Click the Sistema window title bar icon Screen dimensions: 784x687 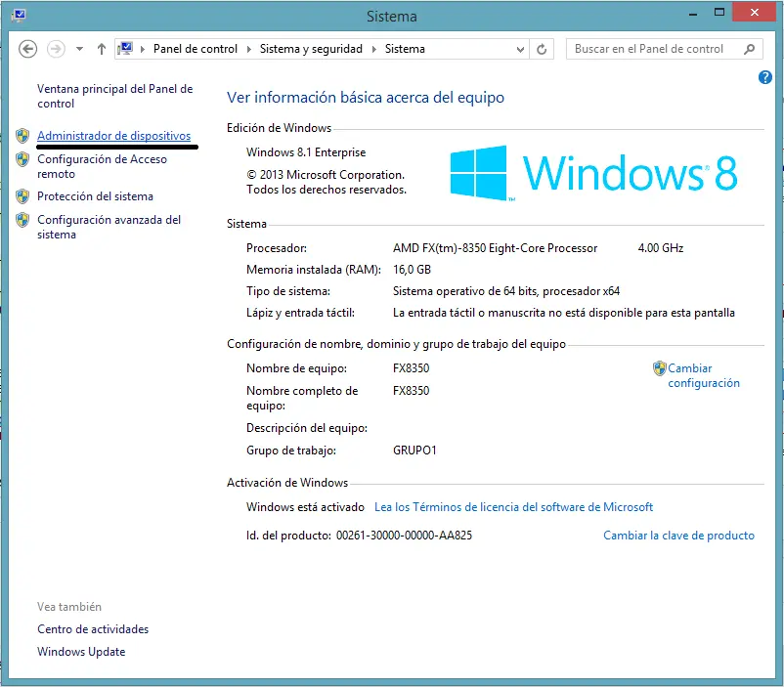tap(19, 15)
